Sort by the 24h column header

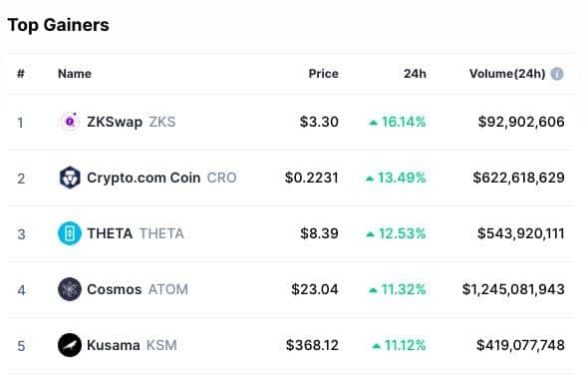[x=415, y=74]
